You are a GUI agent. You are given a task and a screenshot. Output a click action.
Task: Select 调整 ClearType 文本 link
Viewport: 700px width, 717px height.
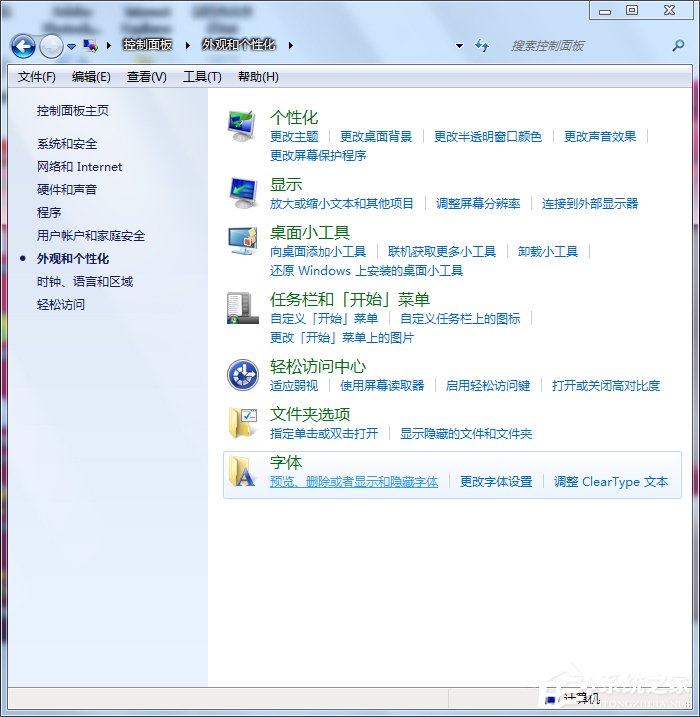(x=611, y=481)
